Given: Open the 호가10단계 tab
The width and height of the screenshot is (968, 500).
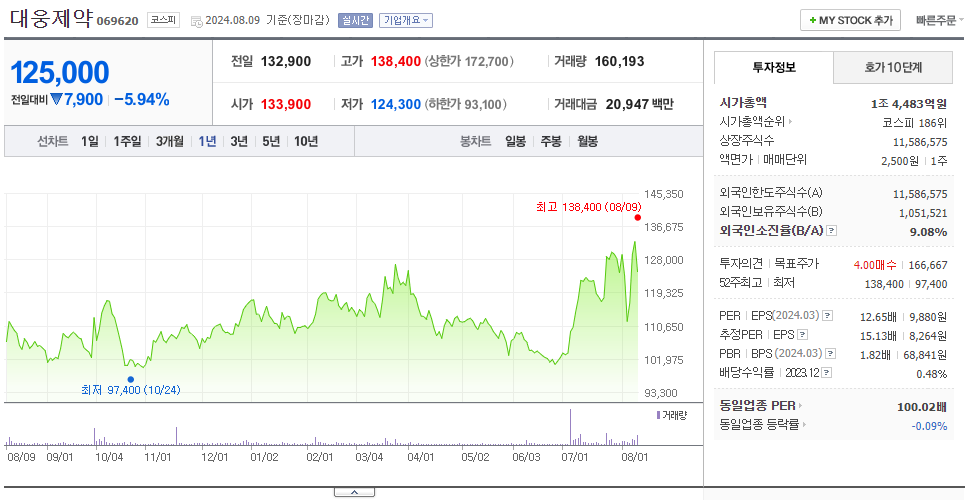Looking at the screenshot, I should pyautogui.click(x=893, y=67).
